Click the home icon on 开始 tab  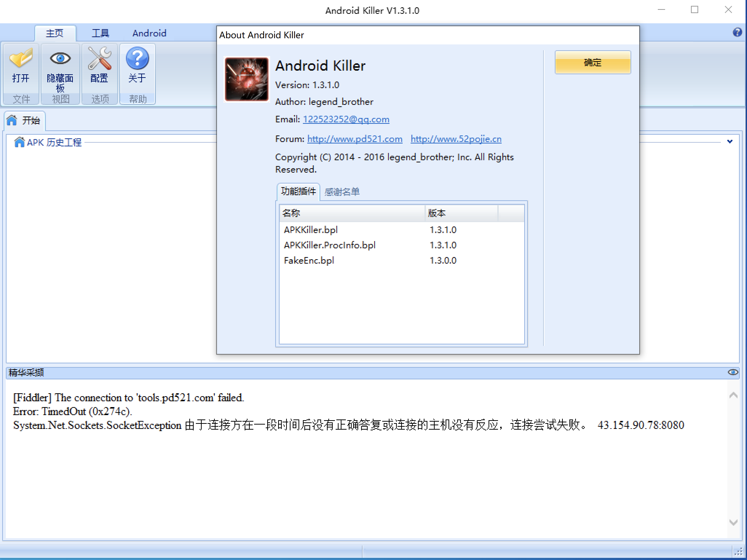coord(12,120)
